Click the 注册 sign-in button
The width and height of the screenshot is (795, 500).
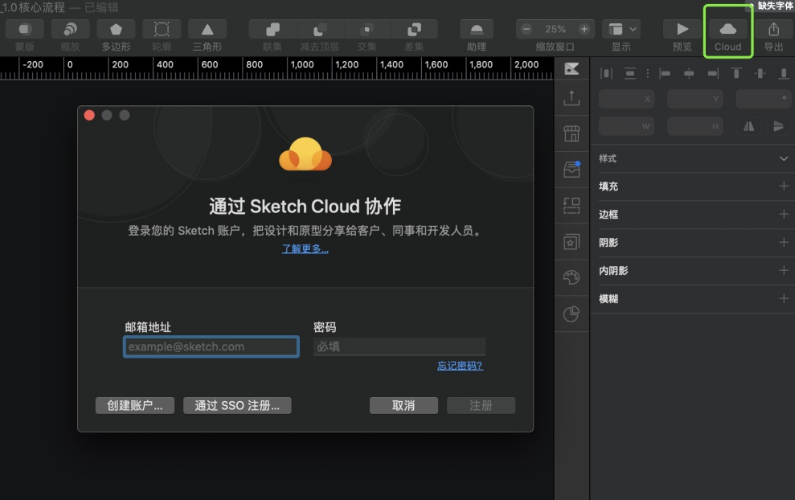[481, 405]
